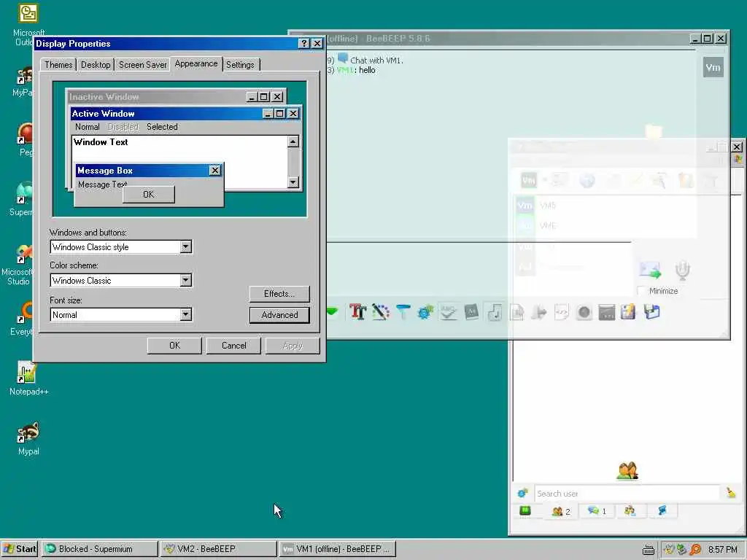Open the blue gear settings icon in chat toolbar

(x=425, y=312)
